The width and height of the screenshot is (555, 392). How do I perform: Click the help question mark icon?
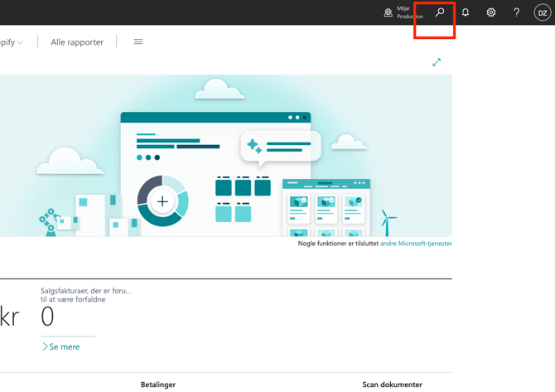[x=517, y=12]
